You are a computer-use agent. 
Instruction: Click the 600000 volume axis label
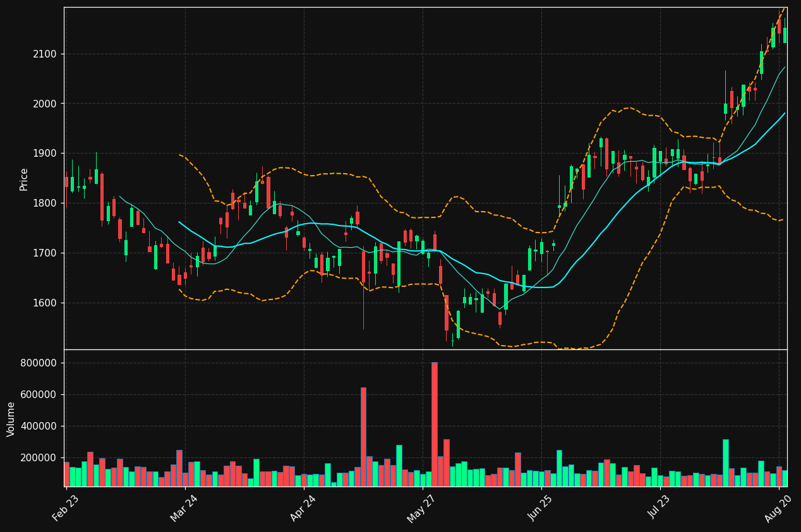point(39,395)
